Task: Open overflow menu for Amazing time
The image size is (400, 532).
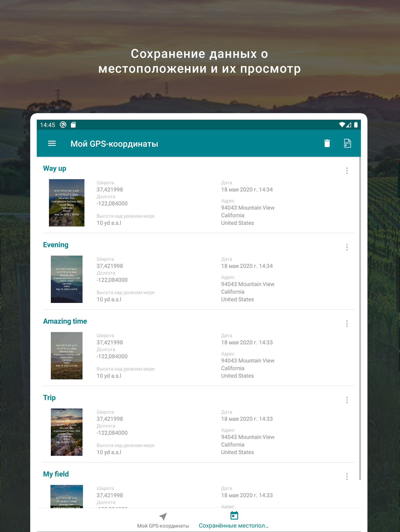Action: [347, 323]
